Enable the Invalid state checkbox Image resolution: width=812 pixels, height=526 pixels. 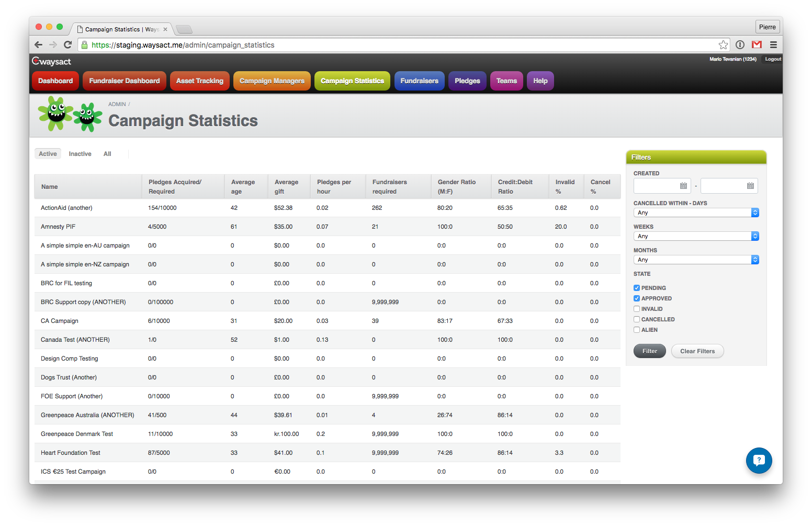coord(637,309)
